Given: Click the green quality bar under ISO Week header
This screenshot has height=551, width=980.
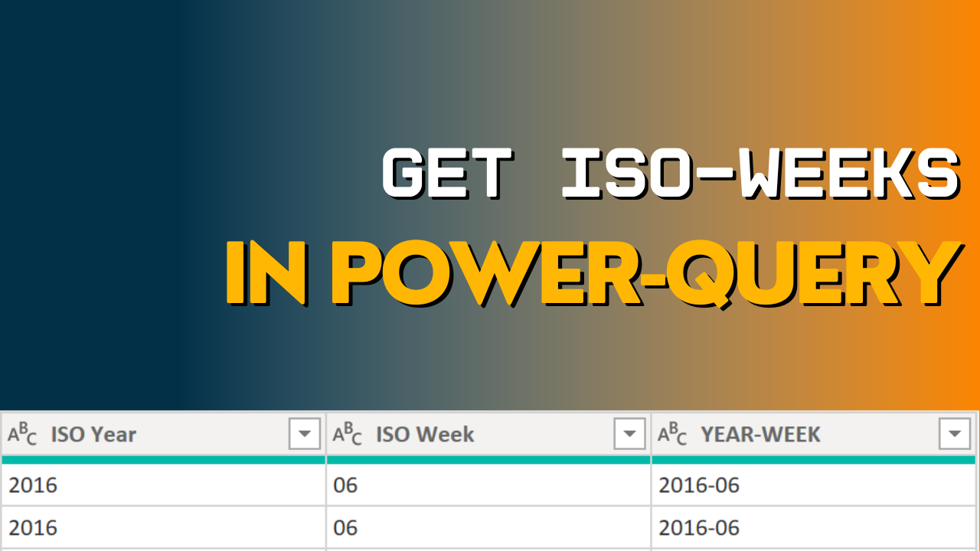Looking at the screenshot, I should [x=488, y=458].
